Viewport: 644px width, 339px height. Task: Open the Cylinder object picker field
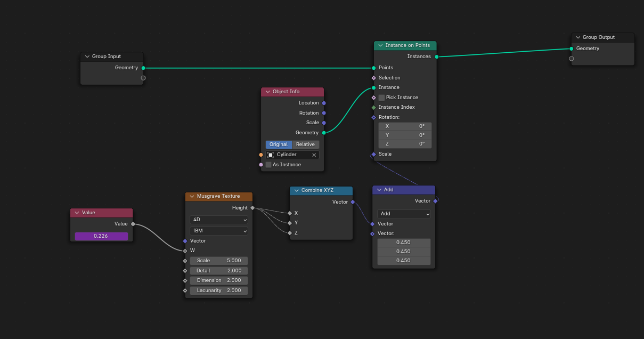292,155
